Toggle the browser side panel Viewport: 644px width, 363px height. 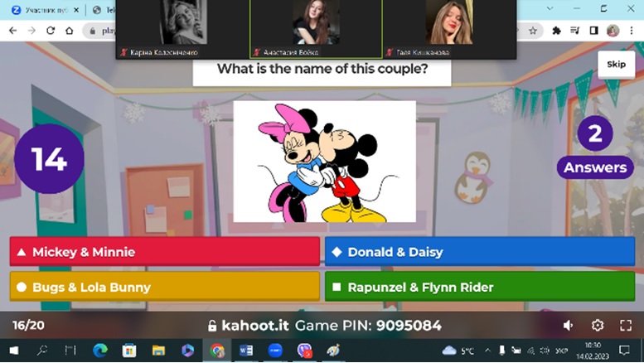(x=594, y=31)
